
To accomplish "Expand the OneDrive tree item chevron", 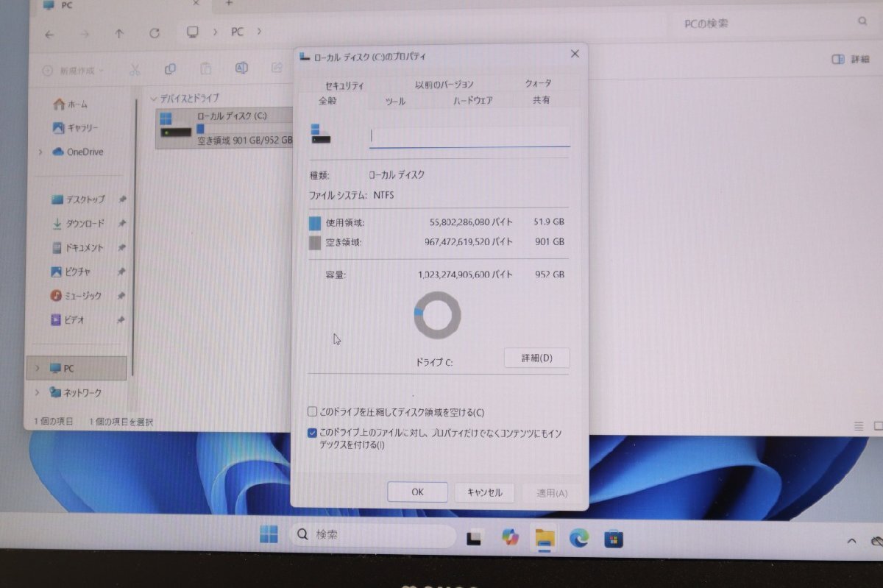I will (39, 152).
